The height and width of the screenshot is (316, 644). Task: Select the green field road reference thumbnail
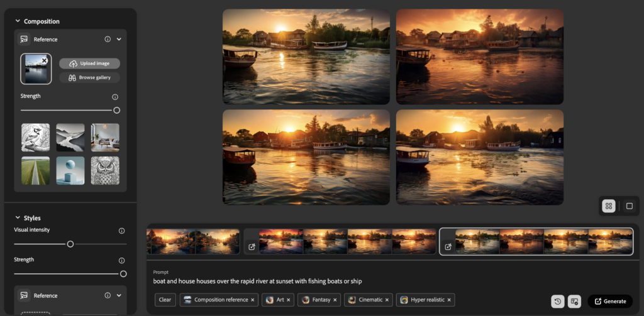(35, 170)
